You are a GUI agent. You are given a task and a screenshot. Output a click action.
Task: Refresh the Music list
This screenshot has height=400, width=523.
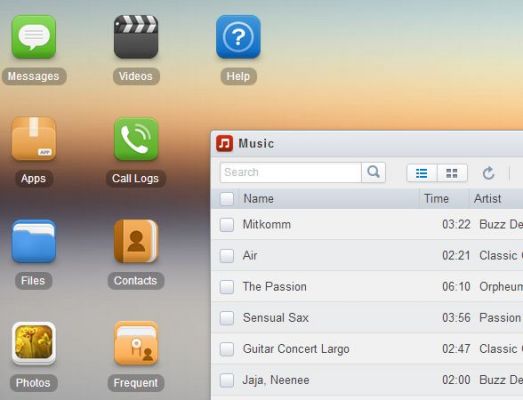point(489,173)
